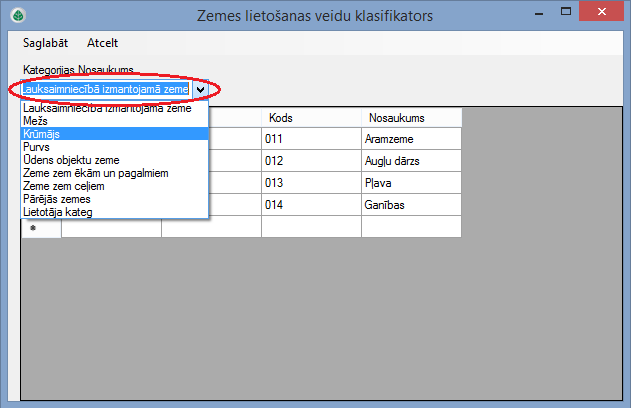Click the Nosaukums column header
The image size is (632, 411).
pos(411,118)
